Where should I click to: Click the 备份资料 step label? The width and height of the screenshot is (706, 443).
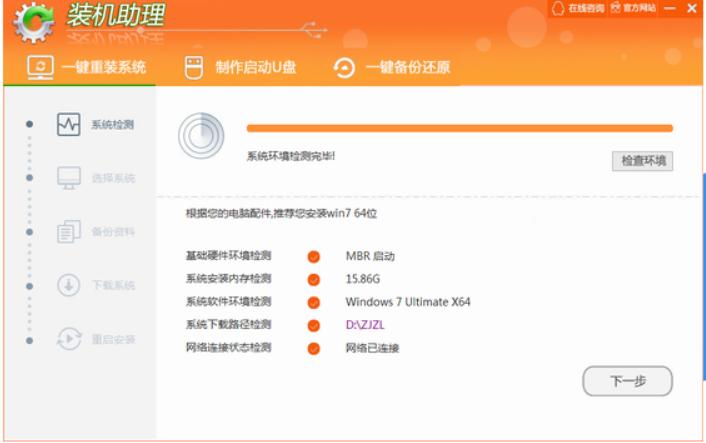(x=113, y=232)
